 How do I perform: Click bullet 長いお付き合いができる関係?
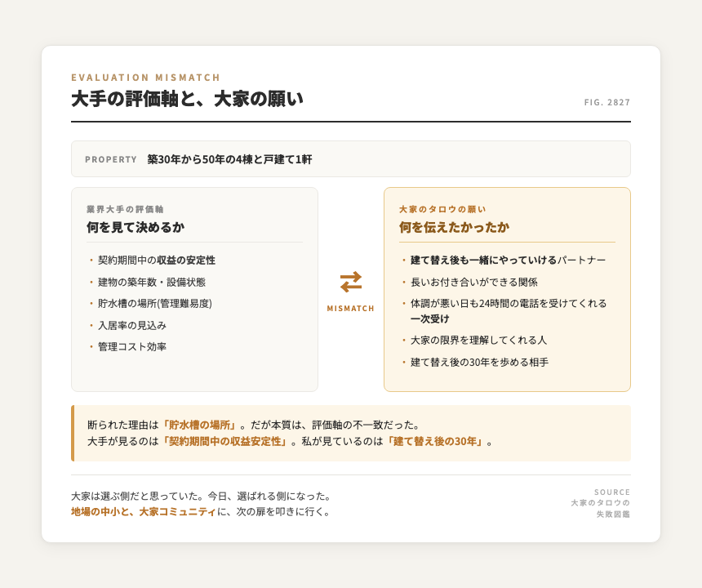tap(474, 282)
